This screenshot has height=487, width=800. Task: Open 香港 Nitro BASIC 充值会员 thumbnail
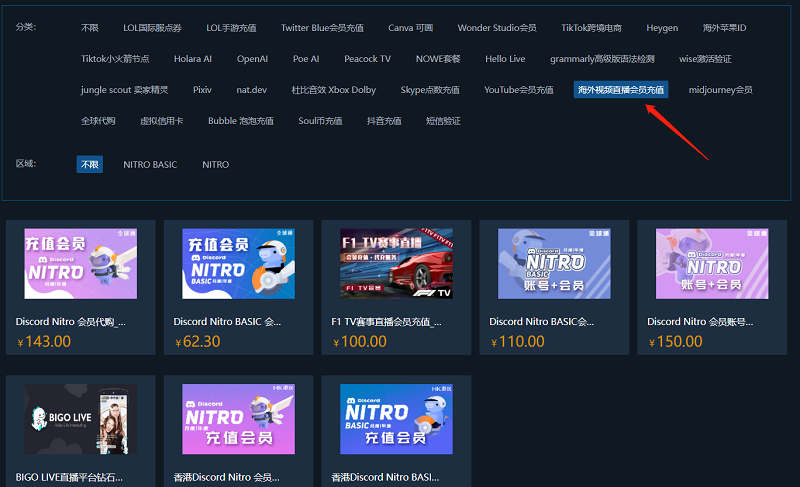click(x=396, y=419)
